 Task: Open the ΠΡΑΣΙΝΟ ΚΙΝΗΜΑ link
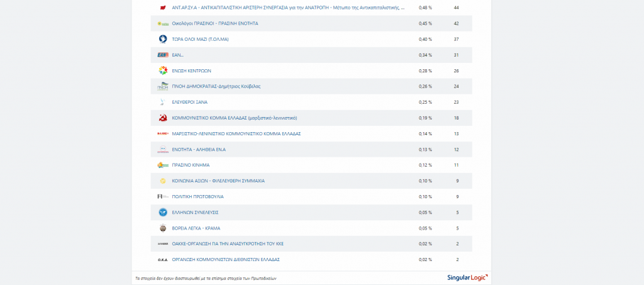pos(191,165)
